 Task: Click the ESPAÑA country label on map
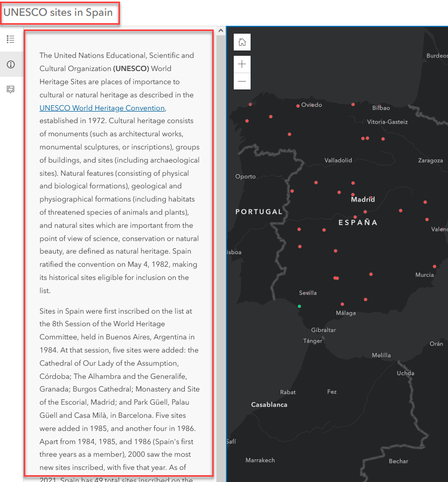coord(358,223)
